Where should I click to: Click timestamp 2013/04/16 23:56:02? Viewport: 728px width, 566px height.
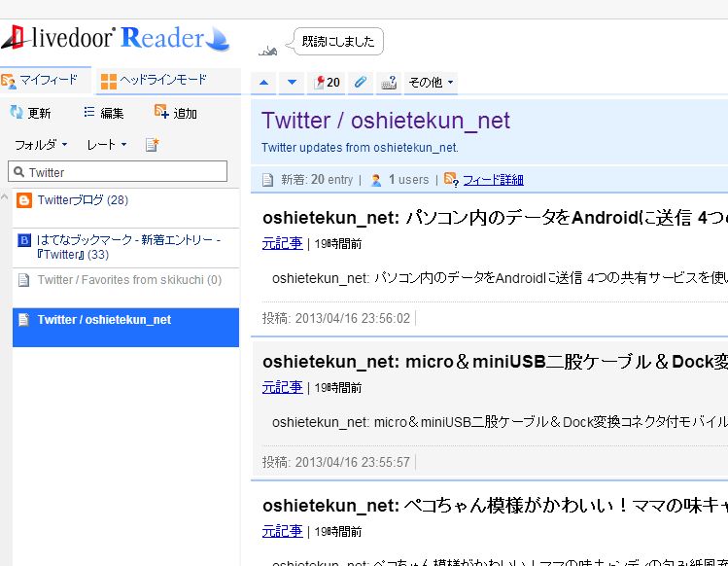point(353,318)
